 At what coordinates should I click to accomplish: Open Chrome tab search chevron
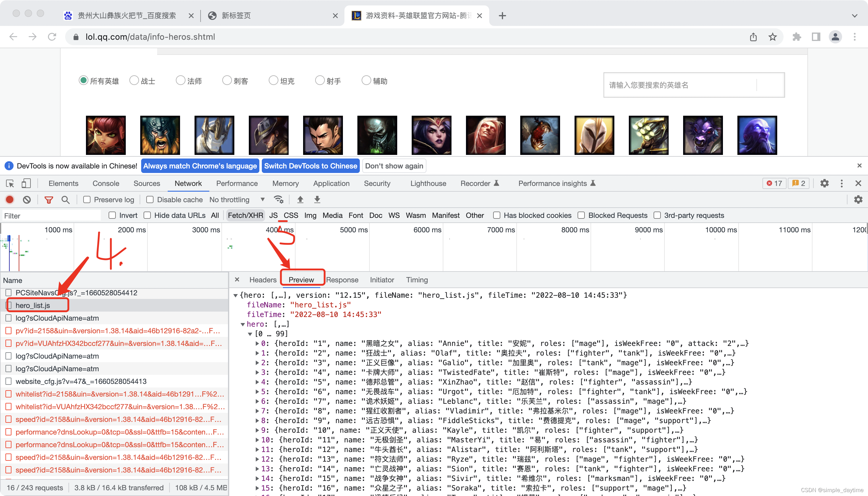pos(854,16)
